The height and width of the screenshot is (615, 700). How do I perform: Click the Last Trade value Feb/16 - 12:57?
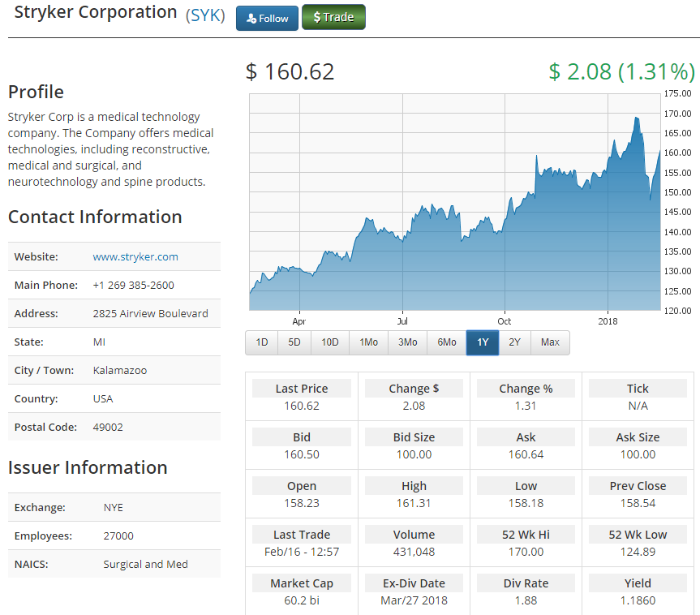[302, 552]
